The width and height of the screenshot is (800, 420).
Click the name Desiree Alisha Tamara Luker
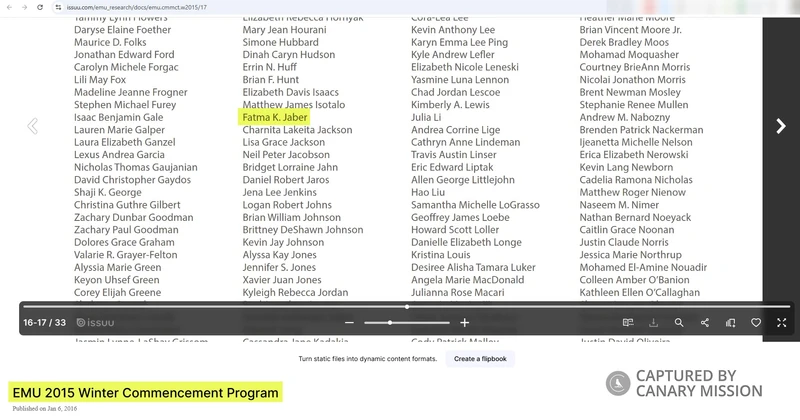coord(473,268)
